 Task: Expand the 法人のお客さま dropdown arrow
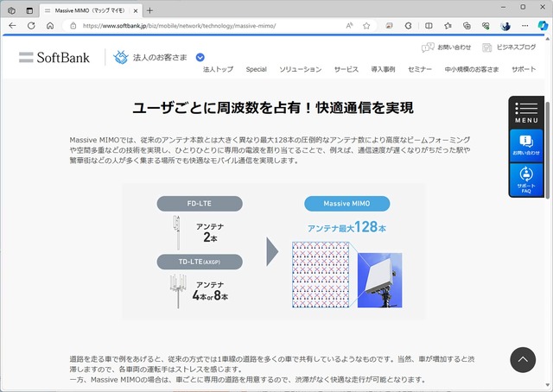point(200,57)
